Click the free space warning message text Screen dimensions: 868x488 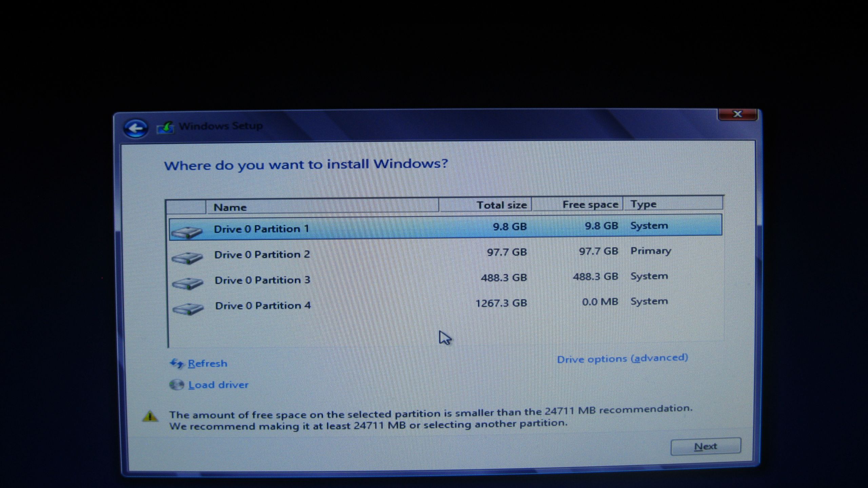(x=431, y=418)
